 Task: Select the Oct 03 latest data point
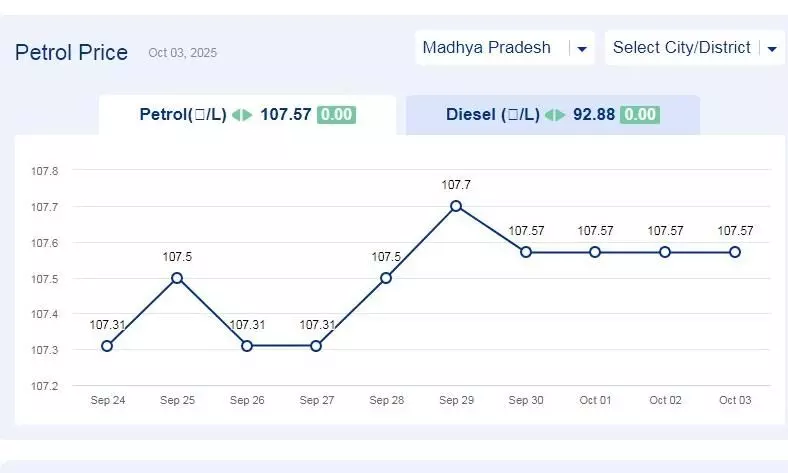tap(735, 252)
